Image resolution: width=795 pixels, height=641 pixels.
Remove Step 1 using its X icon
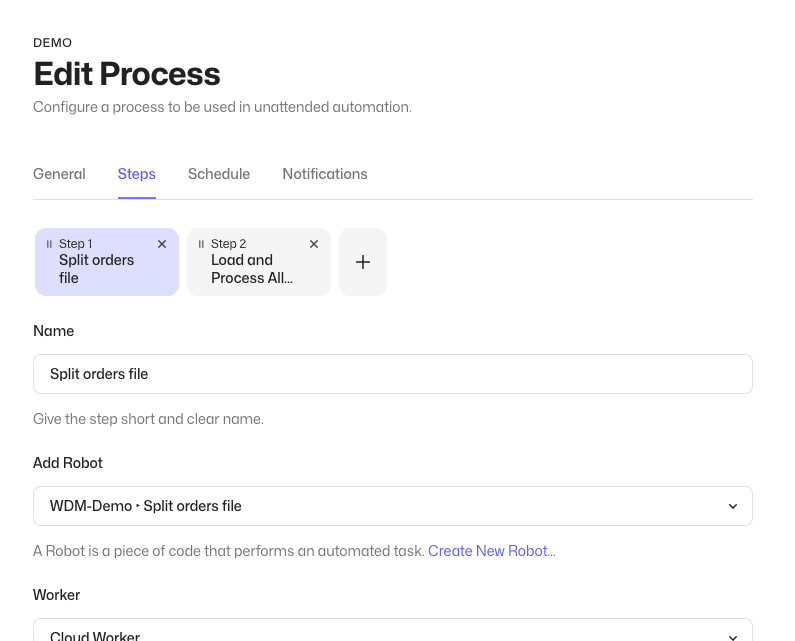point(162,244)
